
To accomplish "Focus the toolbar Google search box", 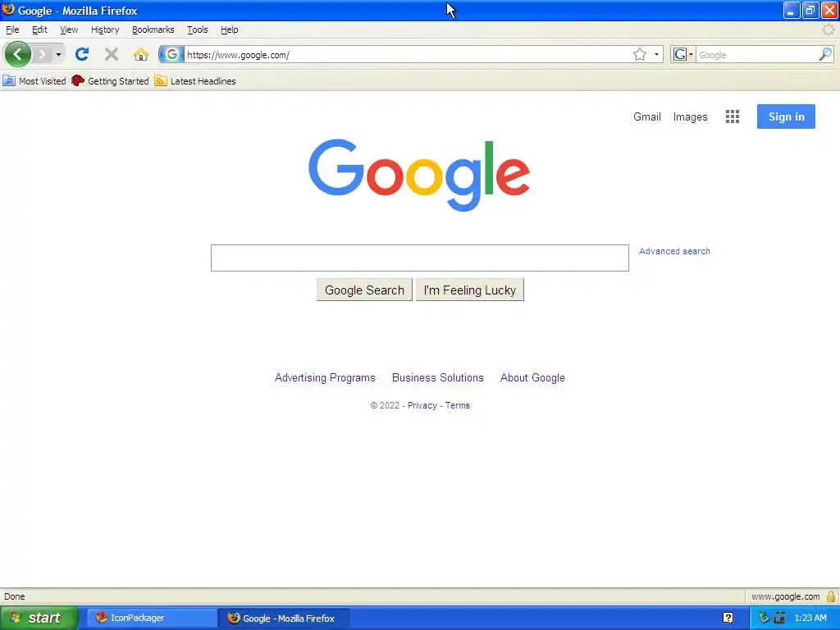I will click(757, 55).
